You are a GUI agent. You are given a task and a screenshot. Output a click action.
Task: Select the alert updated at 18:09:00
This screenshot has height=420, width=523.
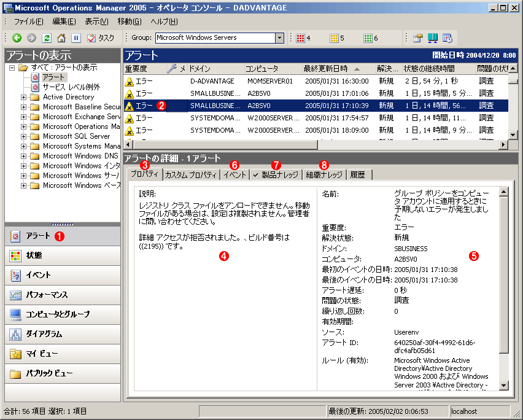(316, 130)
